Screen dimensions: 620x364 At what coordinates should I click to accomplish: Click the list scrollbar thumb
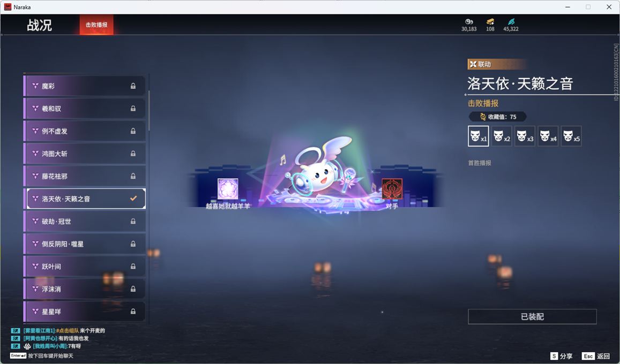point(148,111)
